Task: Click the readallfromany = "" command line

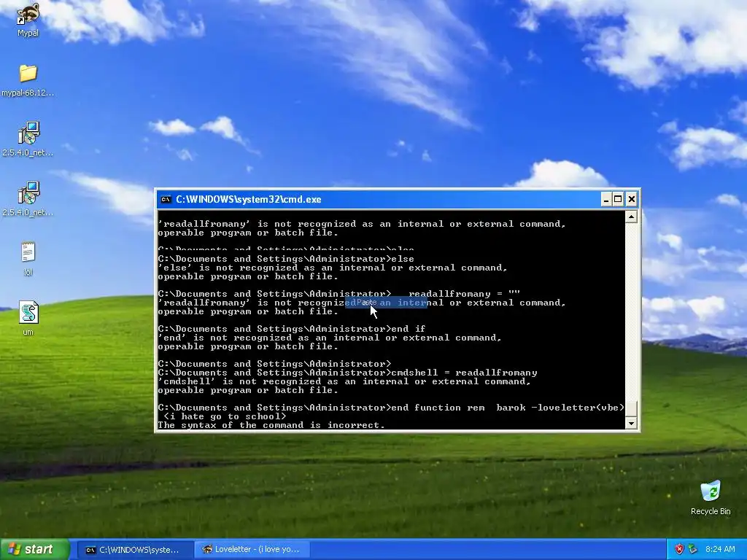Action: pos(339,294)
